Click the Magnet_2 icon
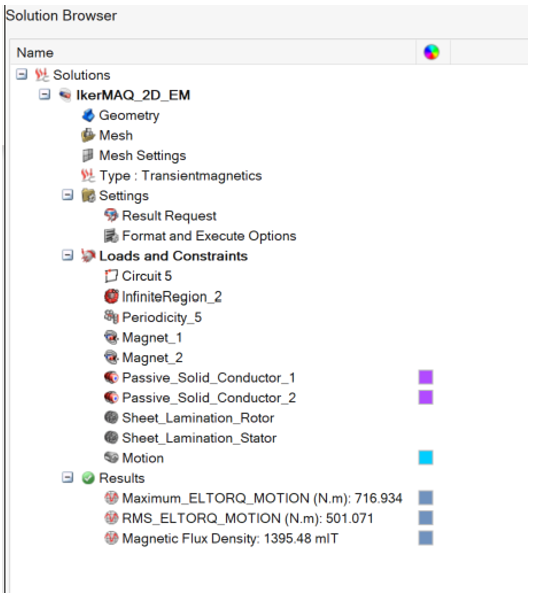Image resolution: width=541 pixels, height=601 pixels. click(x=111, y=357)
